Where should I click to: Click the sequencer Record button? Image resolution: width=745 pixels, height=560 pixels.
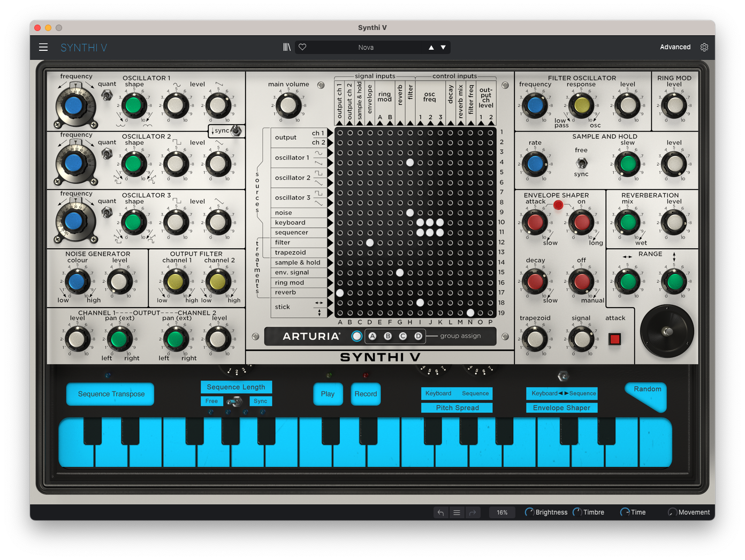point(366,394)
